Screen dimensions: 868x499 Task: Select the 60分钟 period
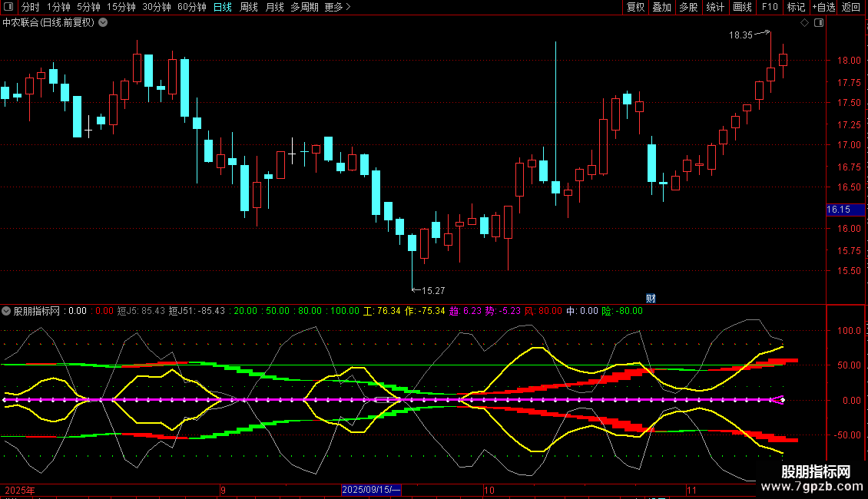(x=191, y=7)
